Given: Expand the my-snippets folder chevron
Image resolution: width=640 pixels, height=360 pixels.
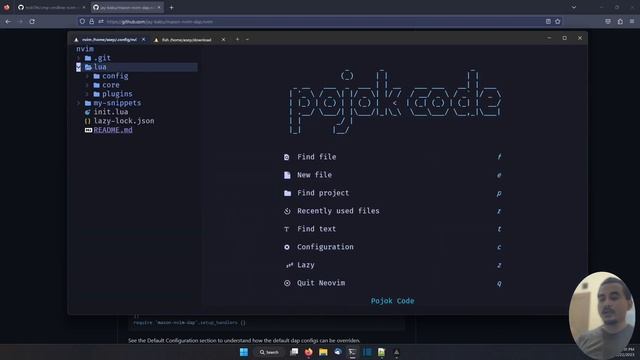Looking at the screenshot, I should [79, 103].
